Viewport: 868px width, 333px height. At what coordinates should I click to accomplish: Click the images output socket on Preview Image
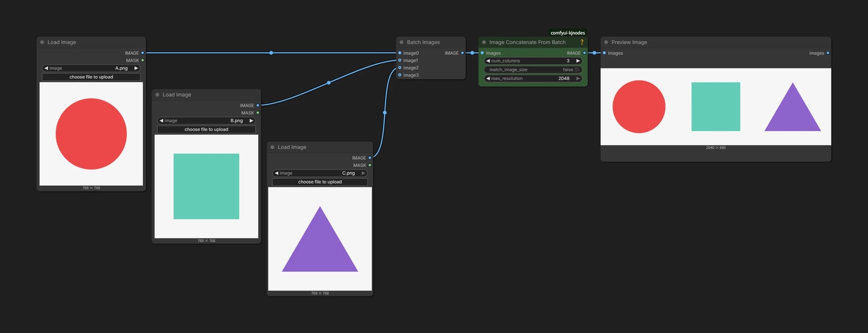point(828,53)
